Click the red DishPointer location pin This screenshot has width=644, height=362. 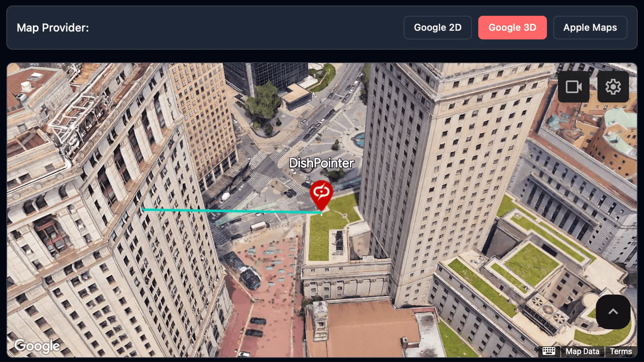coord(321,196)
